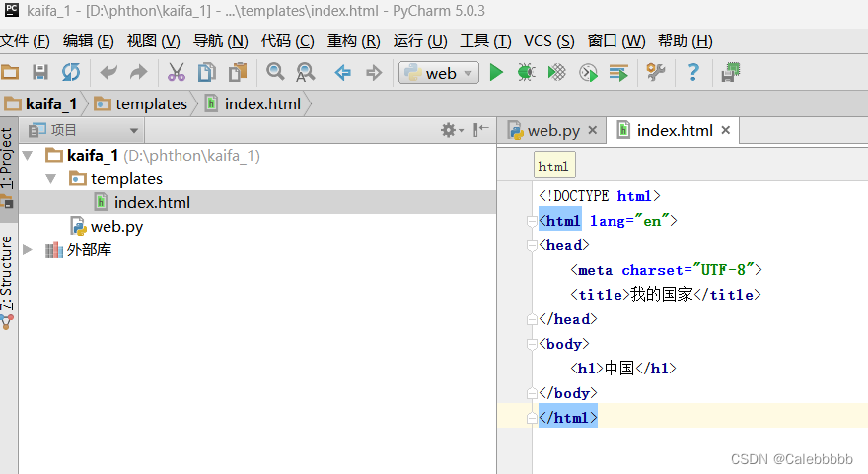Click the Redo arrow icon
This screenshot has height=474, width=868.
coord(138,73)
